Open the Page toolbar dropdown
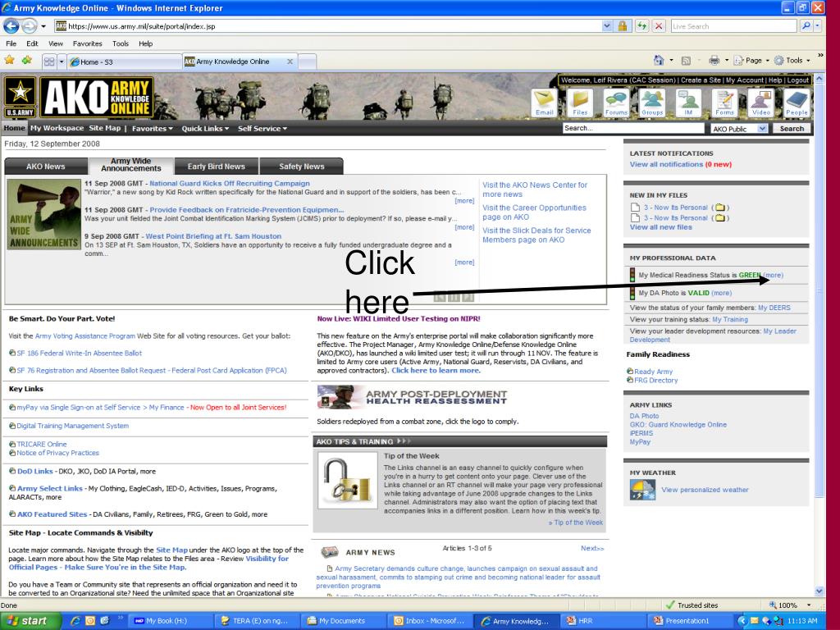 point(751,61)
